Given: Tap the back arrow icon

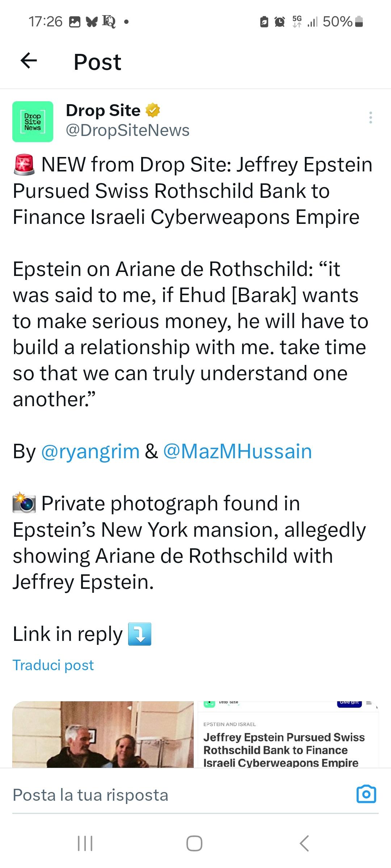Looking at the screenshot, I should (x=29, y=61).
